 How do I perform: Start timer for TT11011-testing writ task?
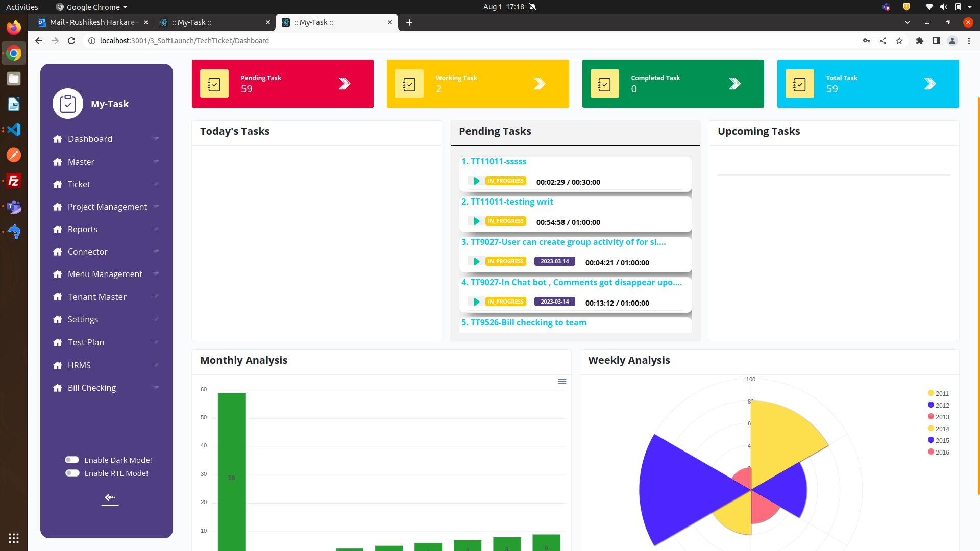476,221
